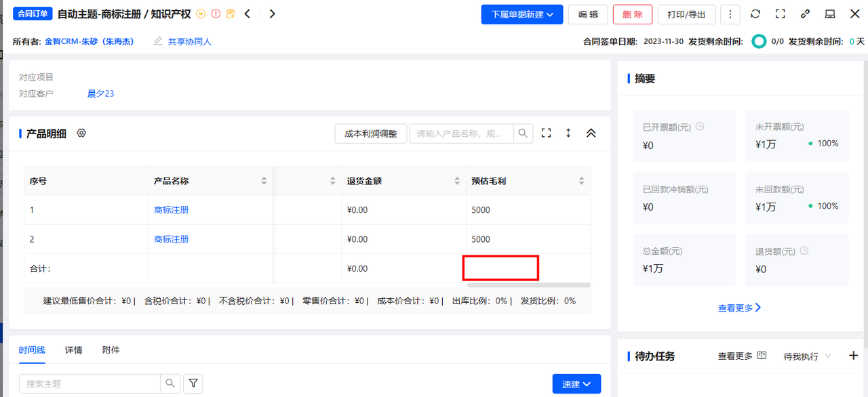Click the teal delivery progress ring
The width and height of the screenshot is (868, 397).
[759, 41]
